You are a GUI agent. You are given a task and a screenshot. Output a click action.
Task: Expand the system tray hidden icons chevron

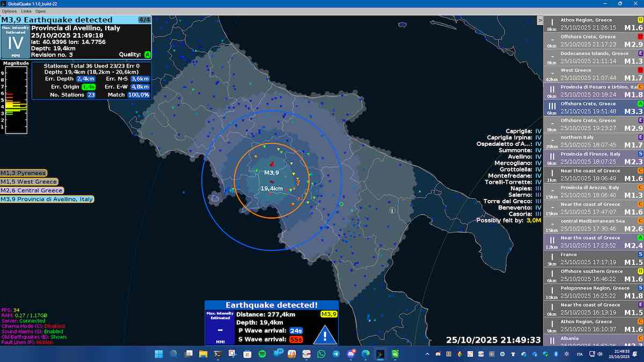click(x=426, y=354)
